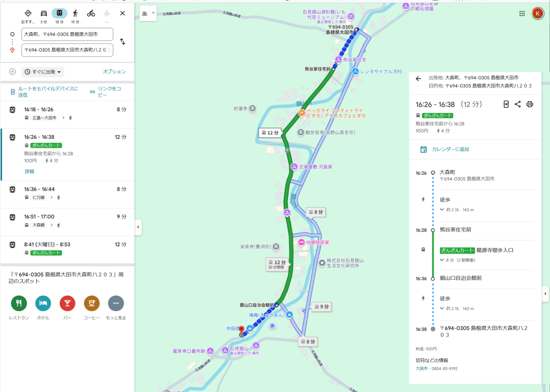Click the red destination pin
This screenshot has width=550, height=392.
(x=242, y=329)
